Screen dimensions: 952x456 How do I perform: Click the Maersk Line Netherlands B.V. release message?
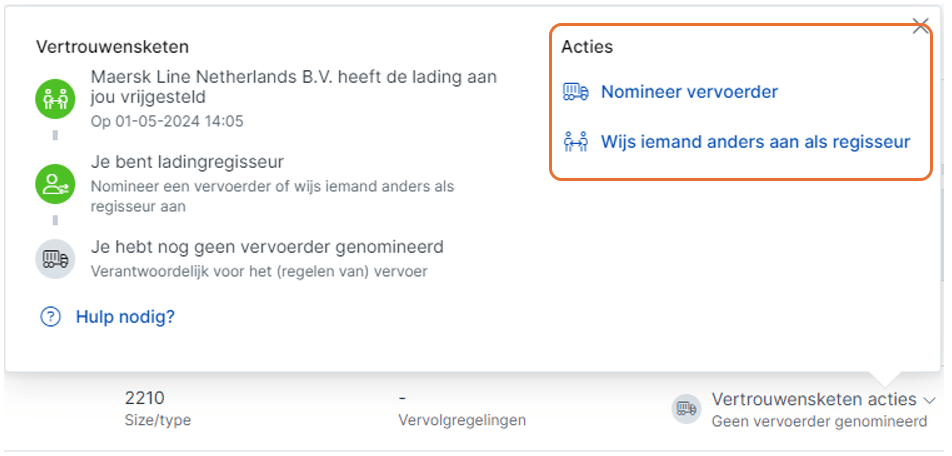coord(293,87)
